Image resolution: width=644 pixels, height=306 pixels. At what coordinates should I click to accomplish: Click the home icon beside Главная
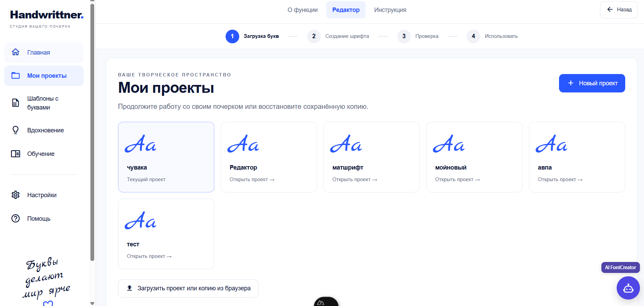click(x=15, y=52)
